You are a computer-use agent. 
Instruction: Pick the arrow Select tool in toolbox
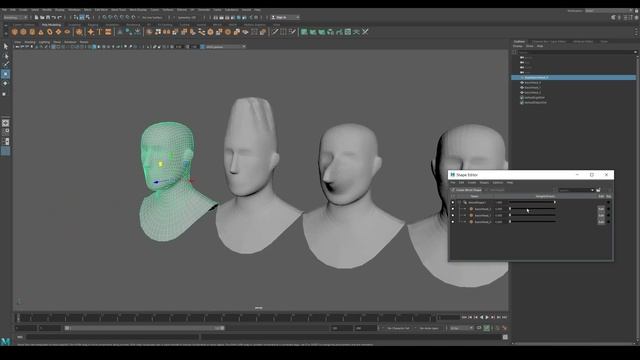pos(6,47)
